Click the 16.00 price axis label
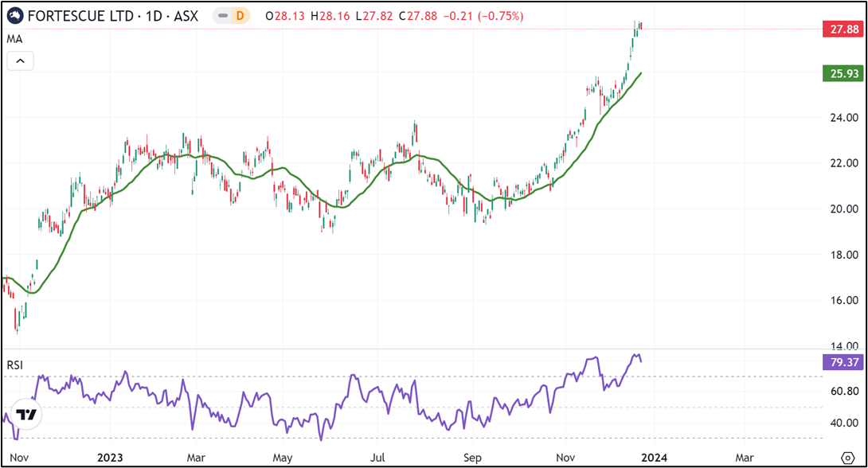This screenshot has height=468, width=868. click(844, 300)
